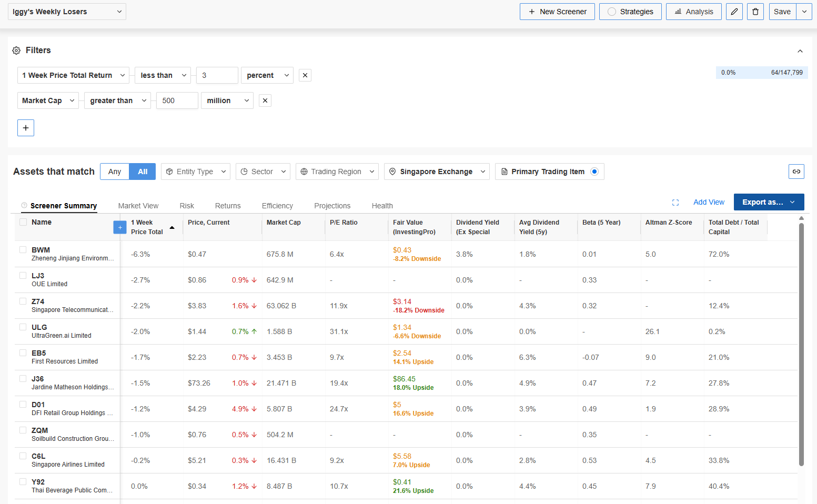The image size is (817, 504).
Task: Click the New Screener button
Action: pos(557,12)
